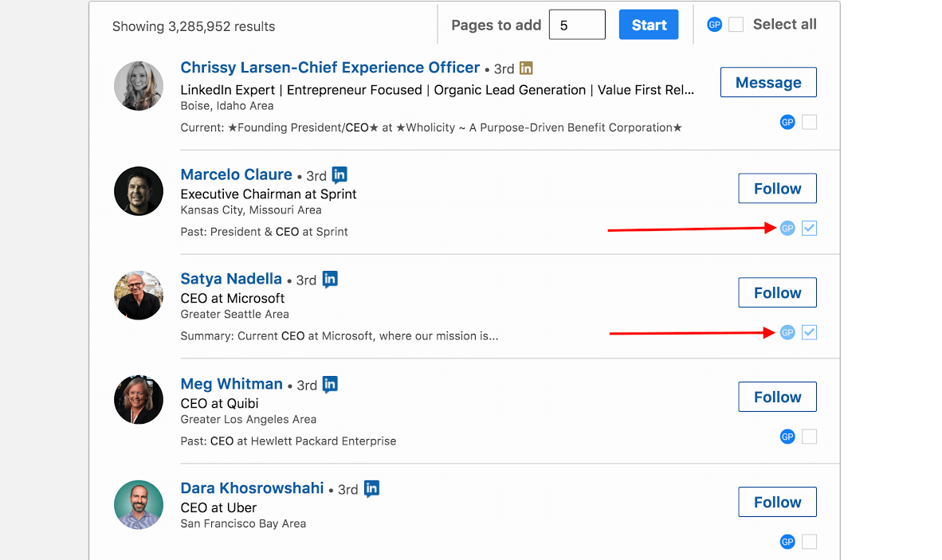Click Marcelo Claure's profile photo
Screen dimensions: 942x560
coord(139,191)
